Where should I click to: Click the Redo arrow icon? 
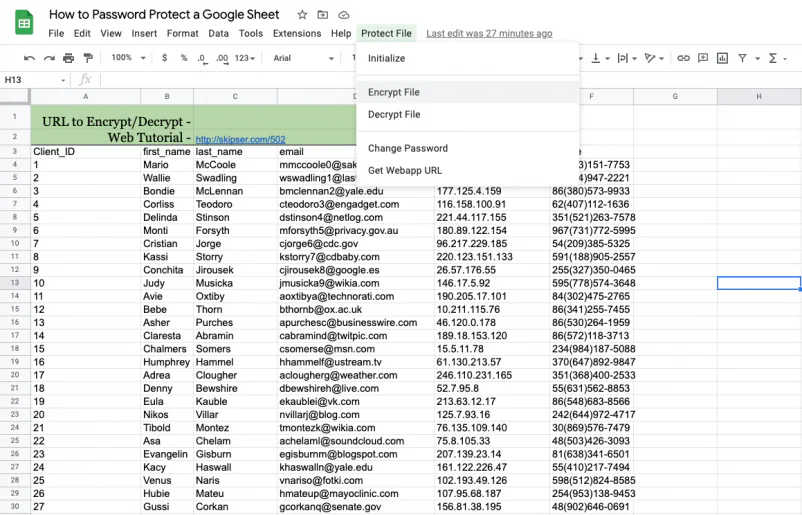[x=49, y=58]
